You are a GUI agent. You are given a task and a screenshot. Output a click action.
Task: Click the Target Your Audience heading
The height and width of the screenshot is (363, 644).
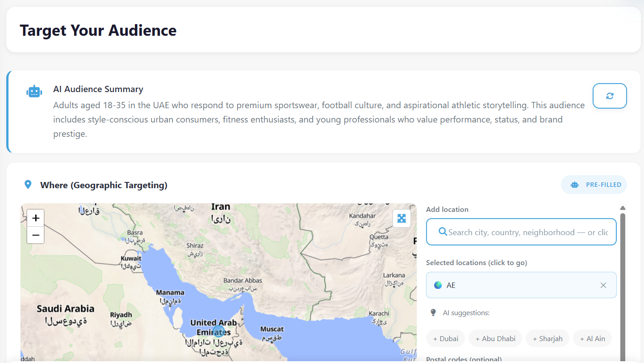(x=98, y=30)
